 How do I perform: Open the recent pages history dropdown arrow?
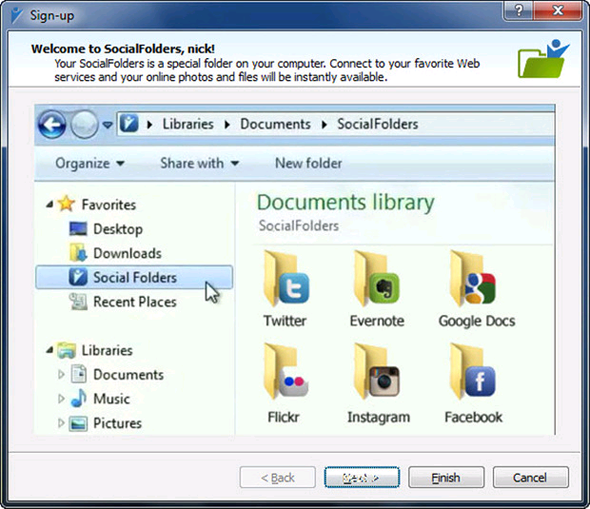pos(107,125)
